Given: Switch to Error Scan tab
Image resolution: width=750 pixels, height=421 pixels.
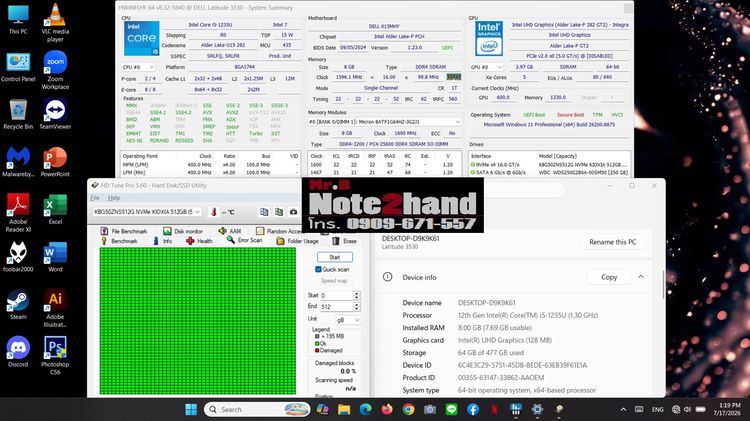Looking at the screenshot, I should click(x=244, y=241).
